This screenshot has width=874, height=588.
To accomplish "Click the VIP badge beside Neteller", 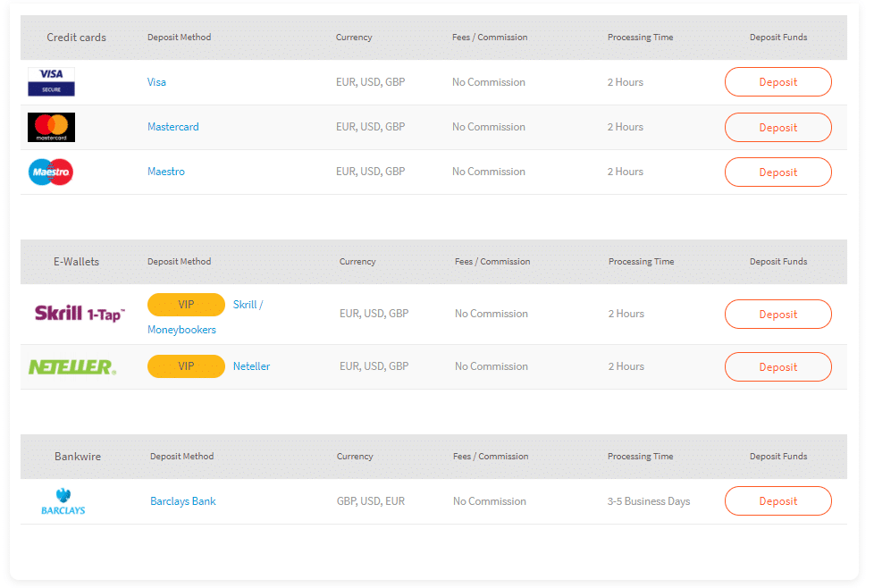I will point(186,366).
